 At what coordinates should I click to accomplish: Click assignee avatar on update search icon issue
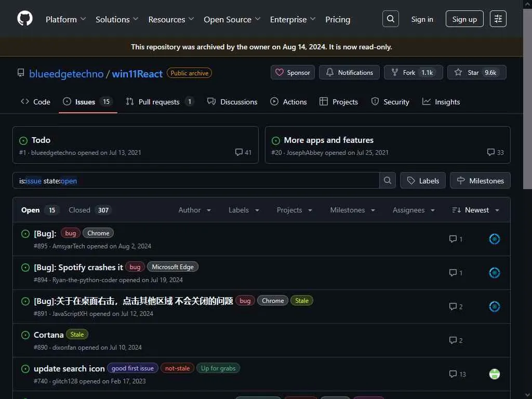pyautogui.click(x=495, y=374)
